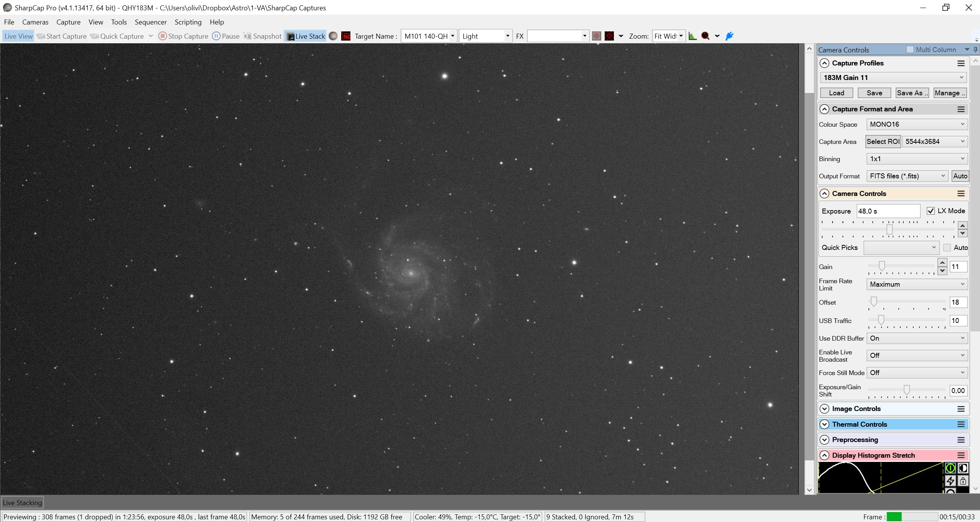
Task: Click the red NC toolbar icon
Action: point(346,36)
